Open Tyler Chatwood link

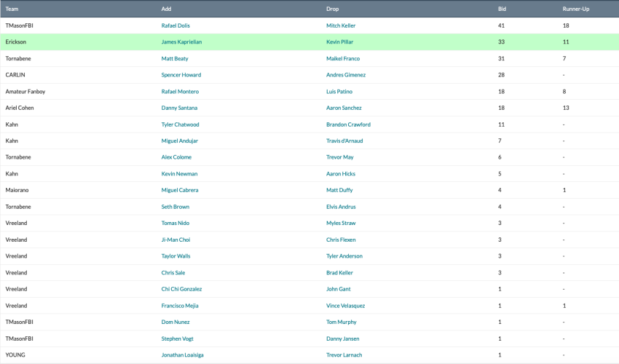tap(180, 124)
